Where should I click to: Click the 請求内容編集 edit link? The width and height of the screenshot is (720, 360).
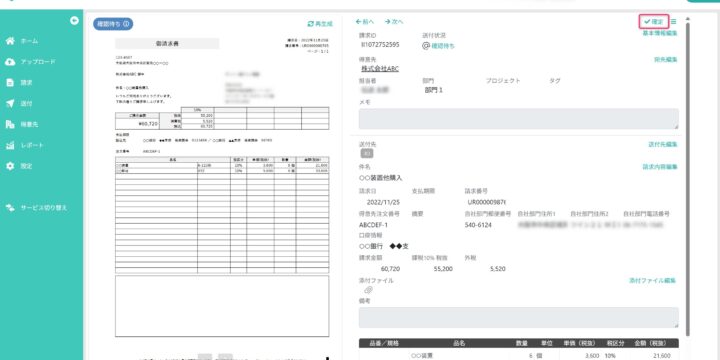pos(660,167)
